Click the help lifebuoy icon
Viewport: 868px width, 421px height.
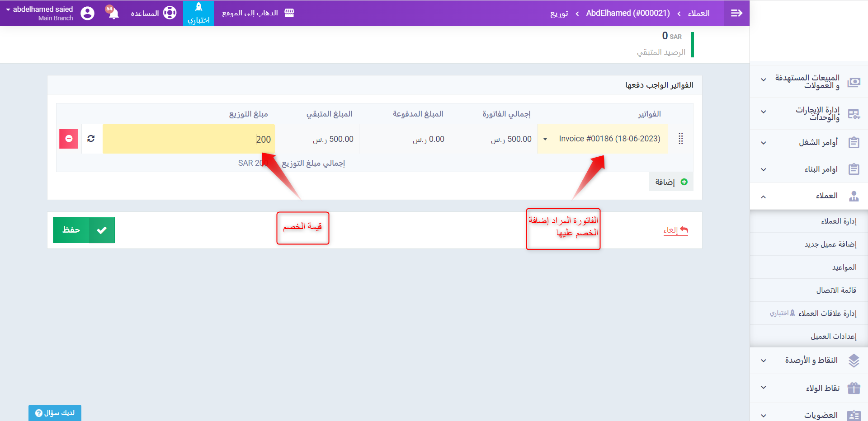170,13
